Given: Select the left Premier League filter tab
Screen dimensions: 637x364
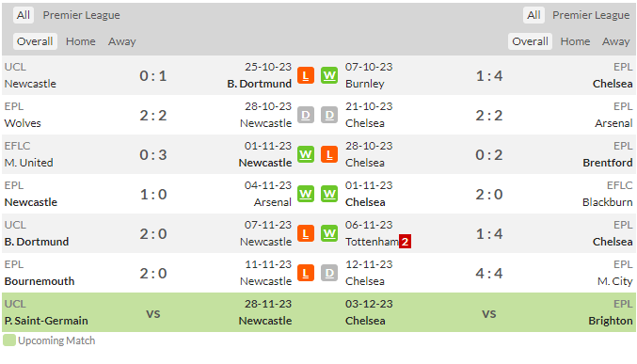Looking at the screenshot, I should click(81, 15).
